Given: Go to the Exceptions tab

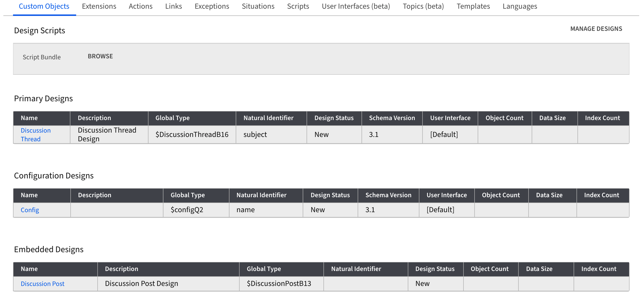Looking at the screenshot, I should click(x=212, y=6).
